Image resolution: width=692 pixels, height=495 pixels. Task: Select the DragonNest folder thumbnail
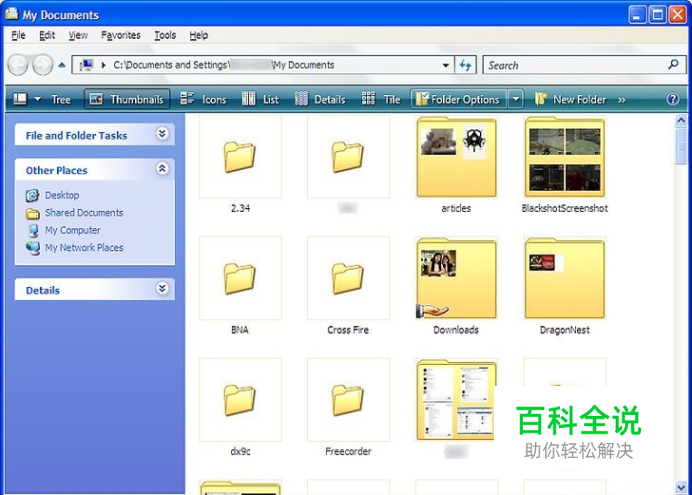pyautogui.click(x=564, y=278)
